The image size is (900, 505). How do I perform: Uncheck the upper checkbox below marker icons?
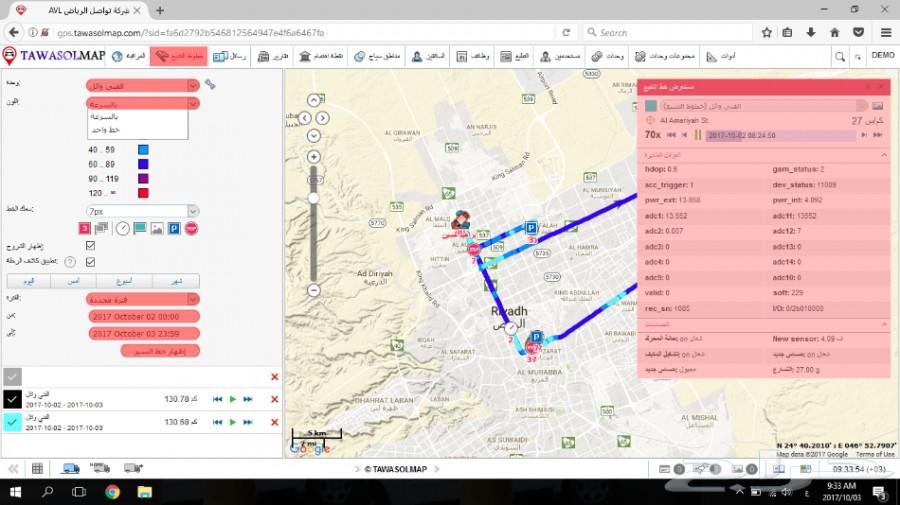[x=90, y=245]
